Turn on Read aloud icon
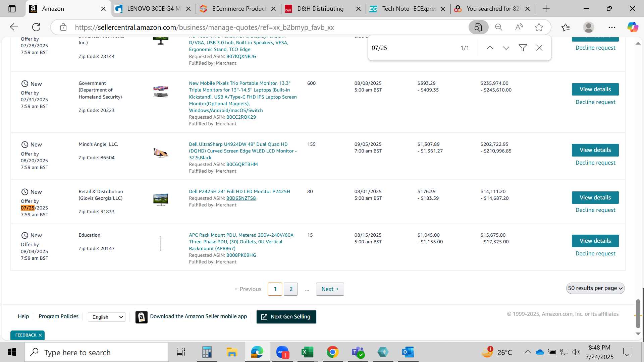The height and width of the screenshot is (362, 644). coord(519,27)
